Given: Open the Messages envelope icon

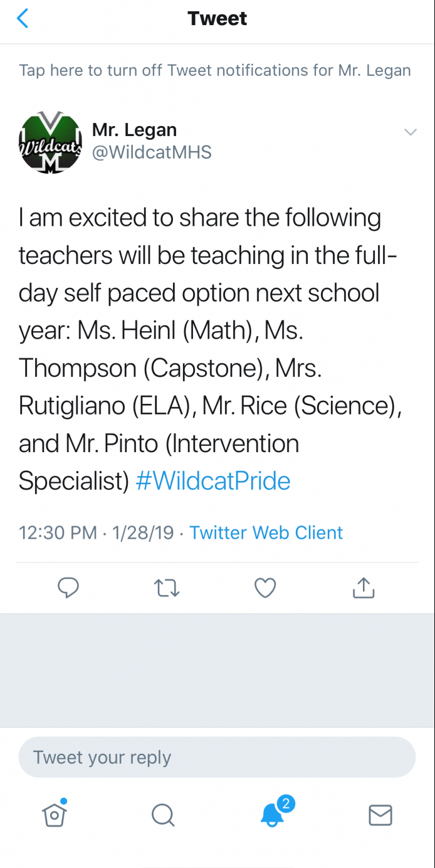Looking at the screenshot, I should point(380,815).
